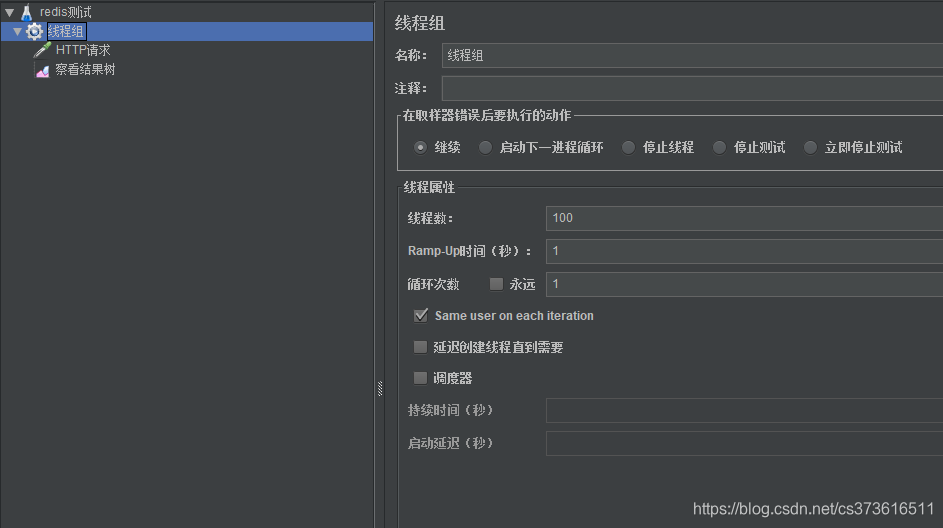This screenshot has width=943, height=528.
Task: Click the 线程组 panel heading
Action: pyautogui.click(x=420, y=23)
